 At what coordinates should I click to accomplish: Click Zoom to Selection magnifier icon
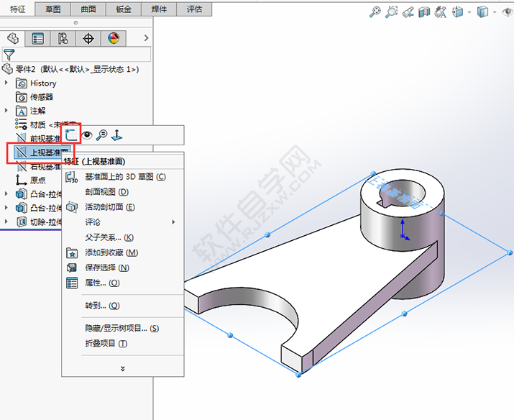click(x=101, y=134)
